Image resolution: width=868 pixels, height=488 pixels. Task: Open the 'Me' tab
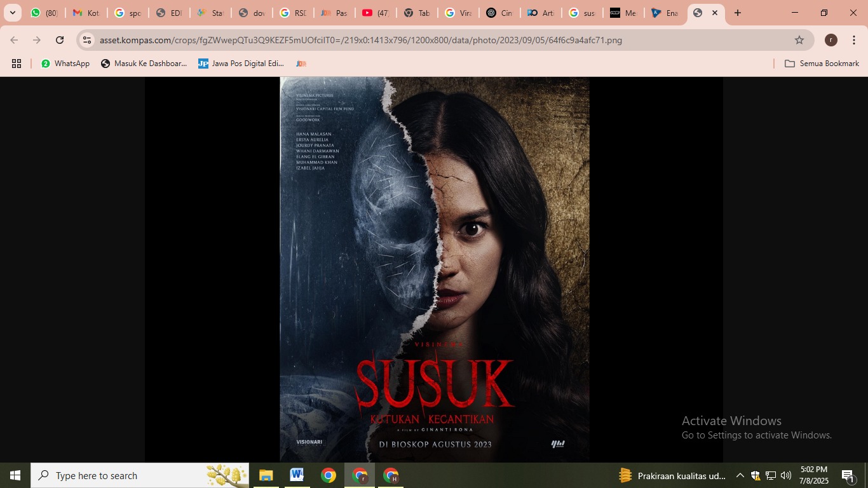[x=623, y=13]
